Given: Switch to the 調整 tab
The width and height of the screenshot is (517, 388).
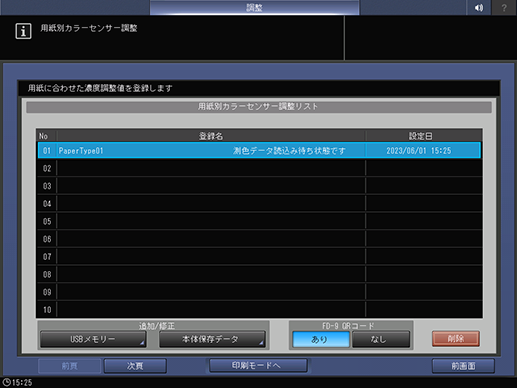Looking at the screenshot, I should coord(254,7).
